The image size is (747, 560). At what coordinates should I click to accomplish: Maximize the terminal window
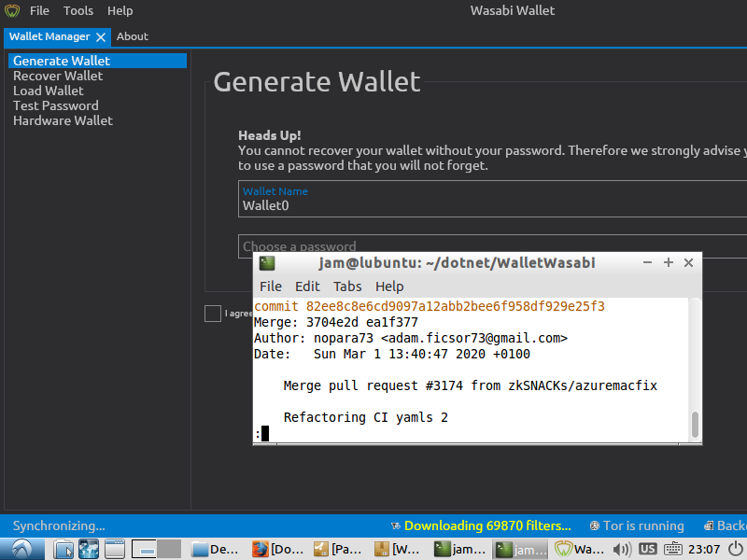coord(668,262)
